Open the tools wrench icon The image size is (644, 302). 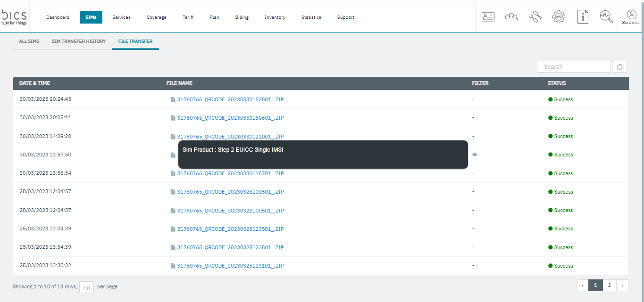pyautogui.click(x=535, y=17)
